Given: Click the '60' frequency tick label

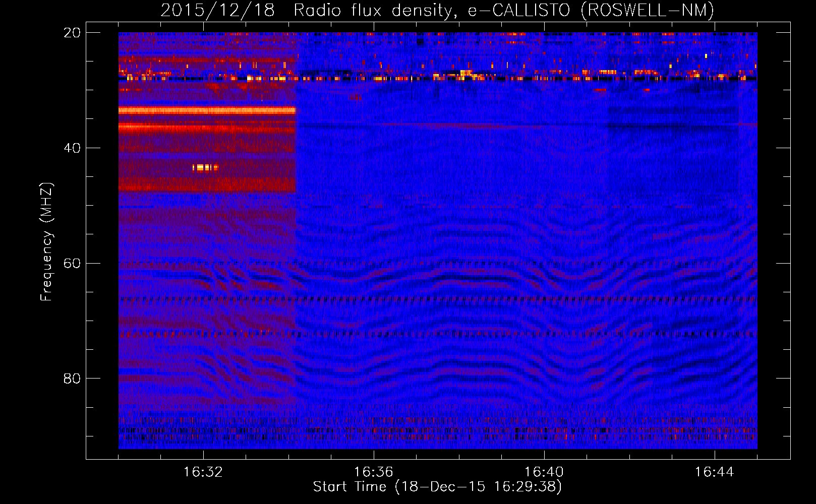Looking at the screenshot, I should pyautogui.click(x=72, y=263).
